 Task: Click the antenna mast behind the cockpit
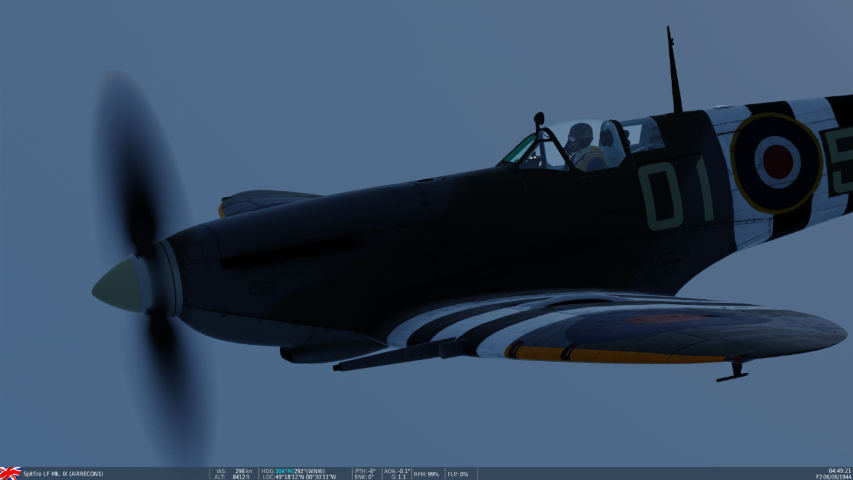(x=674, y=70)
